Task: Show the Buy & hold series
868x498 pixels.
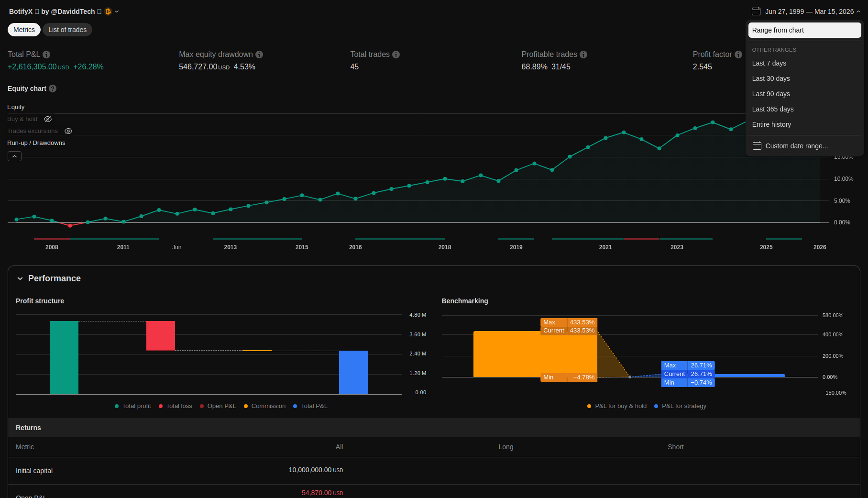Action: (48, 119)
